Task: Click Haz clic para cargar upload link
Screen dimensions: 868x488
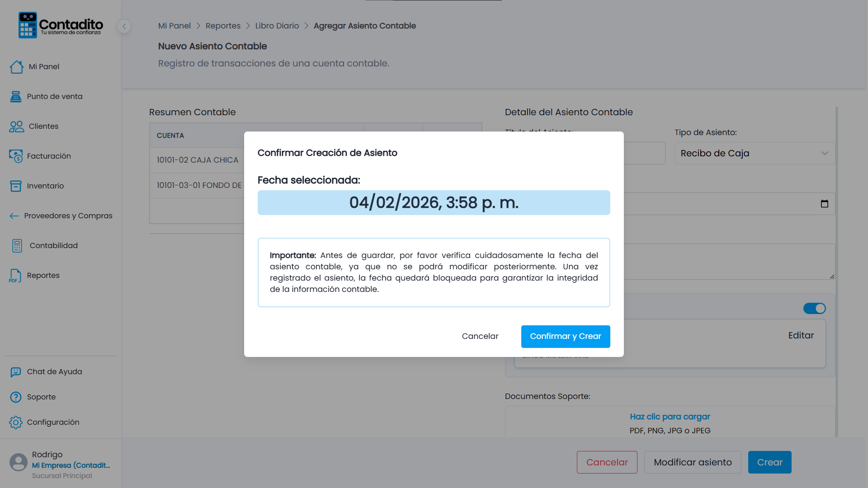Action: (x=670, y=417)
